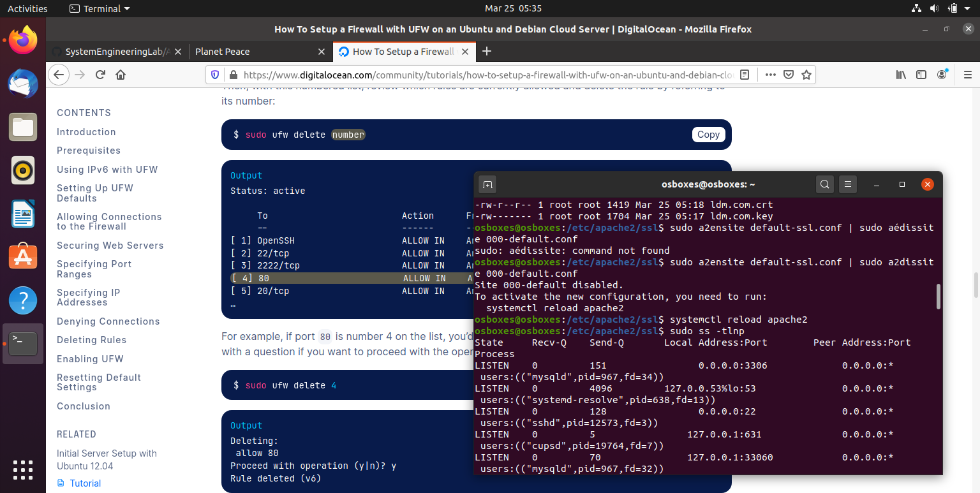Screen dimensions: 980x493
Task: Save page to Pocket
Action: [x=789, y=75]
